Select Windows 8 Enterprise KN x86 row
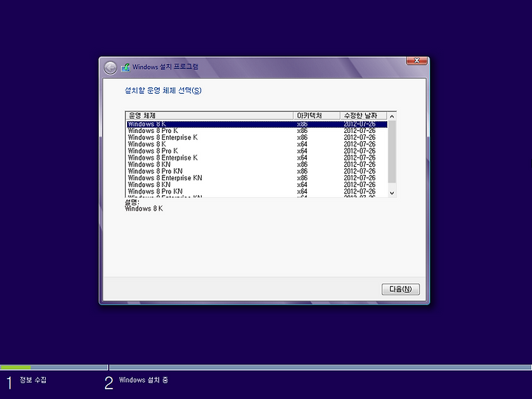This screenshot has width=532, height=399. [x=257, y=179]
